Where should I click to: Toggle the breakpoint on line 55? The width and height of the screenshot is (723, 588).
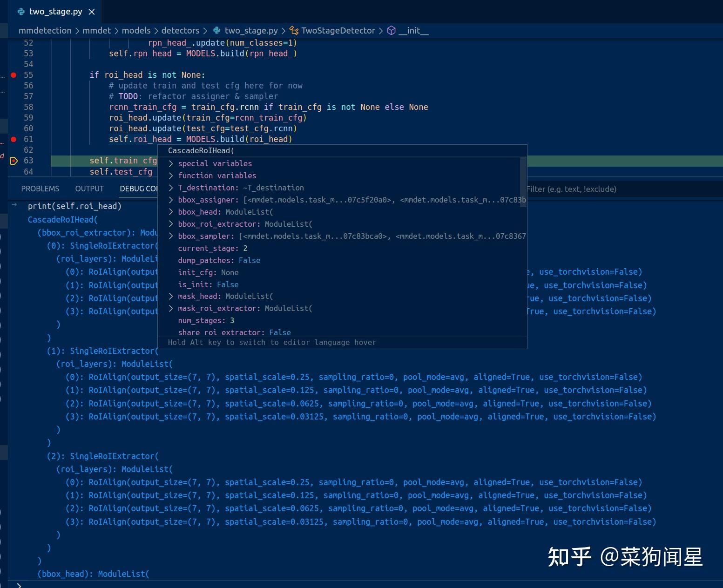pyautogui.click(x=14, y=74)
